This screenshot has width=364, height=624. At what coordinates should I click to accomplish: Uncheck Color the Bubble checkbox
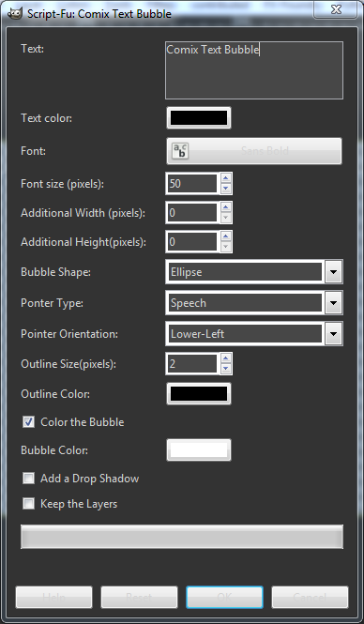(29, 422)
